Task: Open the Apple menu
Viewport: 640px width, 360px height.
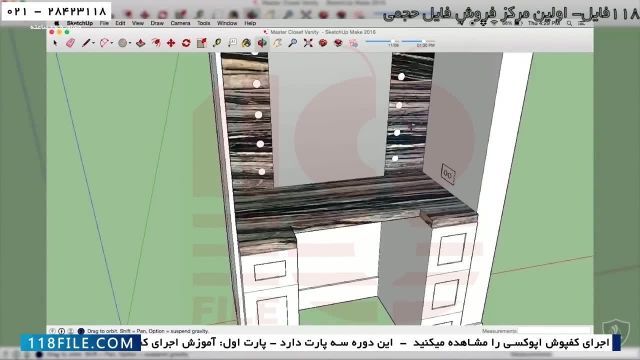Action: point(57,23)
